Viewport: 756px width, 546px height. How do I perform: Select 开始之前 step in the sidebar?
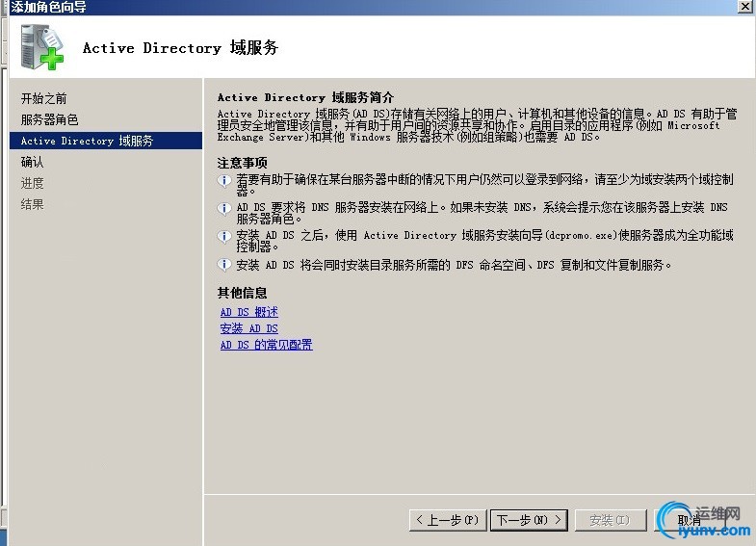pos(44,99)
